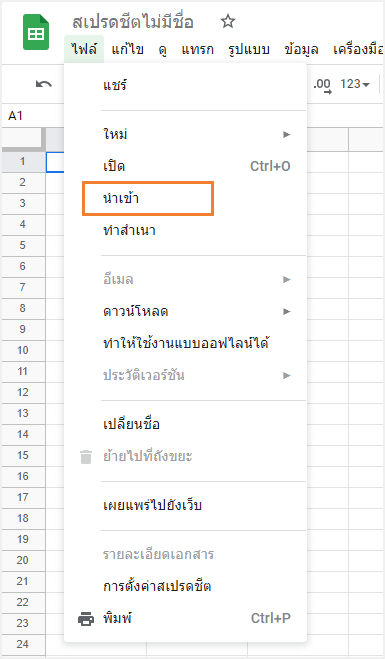Screen dimensions: 385x659
Task: Expand the ใหม่ submenu arrow
Action: pyautogui.click(x=286, y=134)
